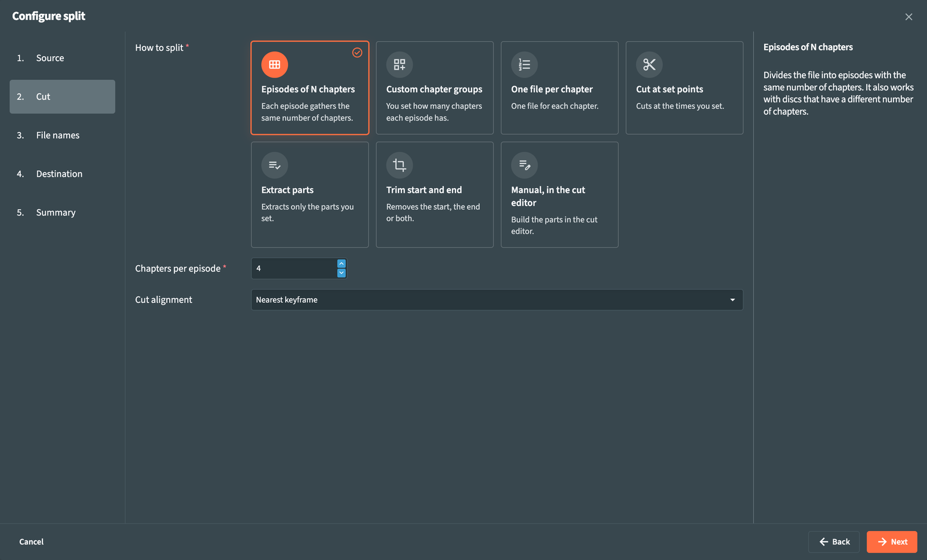
Task: Pick the Manual cut editor pencil icon
Action: (524, 165)
